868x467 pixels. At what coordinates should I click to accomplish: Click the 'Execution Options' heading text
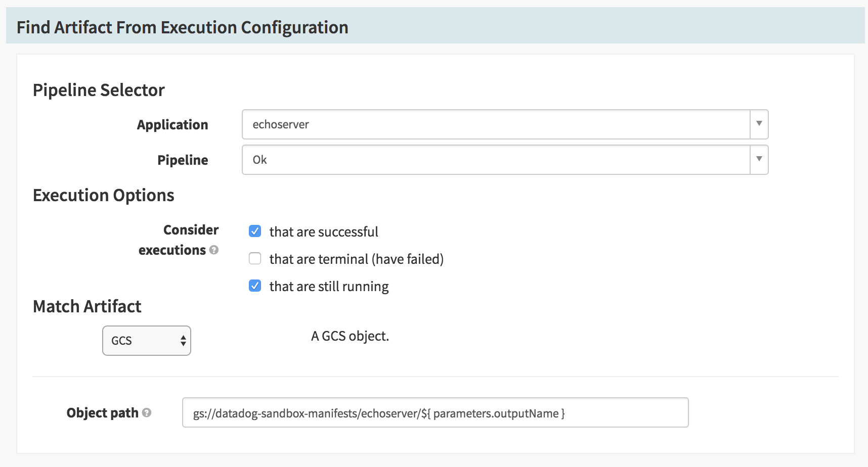pos(103,195)
